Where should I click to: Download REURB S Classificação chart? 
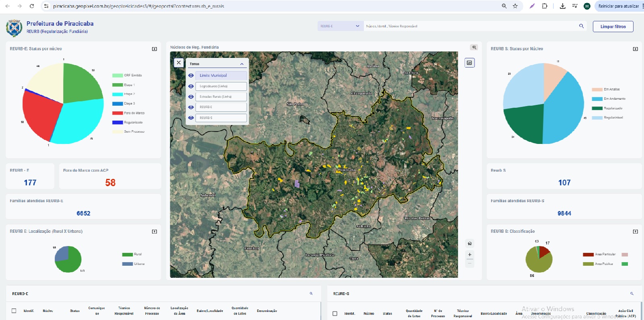635,232
